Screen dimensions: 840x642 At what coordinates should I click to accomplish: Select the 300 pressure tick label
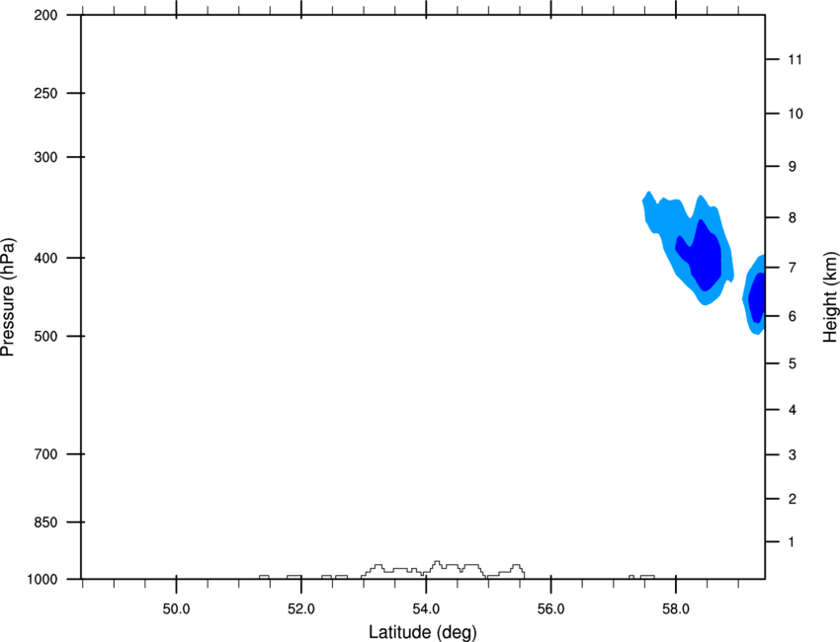[45, 157]
